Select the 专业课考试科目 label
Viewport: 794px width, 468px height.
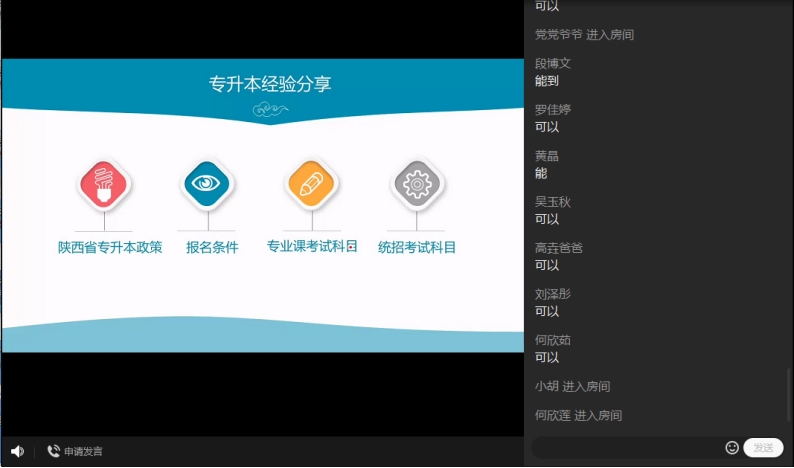(x=312, y=246)
